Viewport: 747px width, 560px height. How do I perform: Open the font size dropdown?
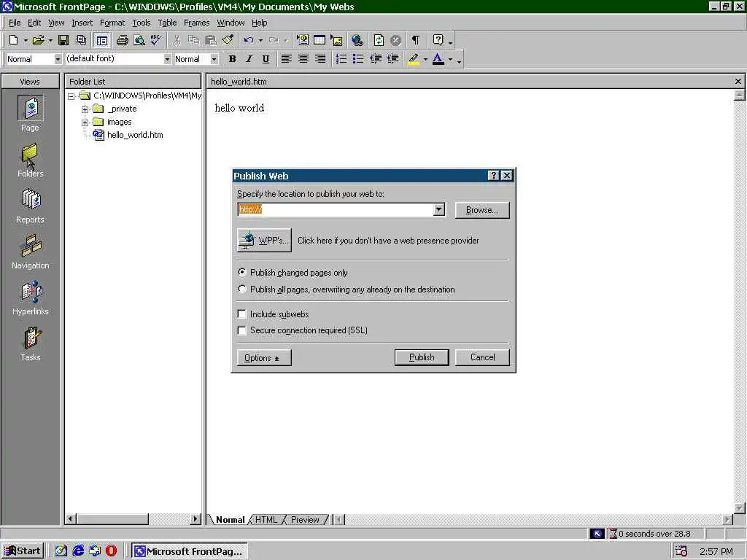click(x=214, y=59)
